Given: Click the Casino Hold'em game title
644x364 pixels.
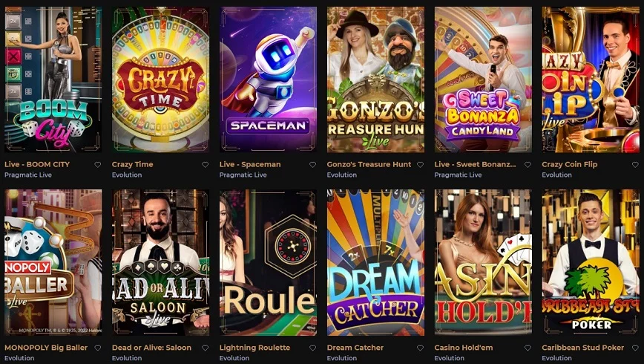Looking at the screenshot, I should coord(463,348).
